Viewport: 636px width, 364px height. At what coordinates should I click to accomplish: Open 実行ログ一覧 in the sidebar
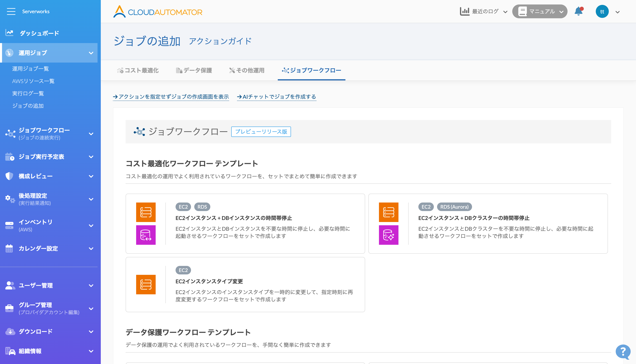coord(28,93)
